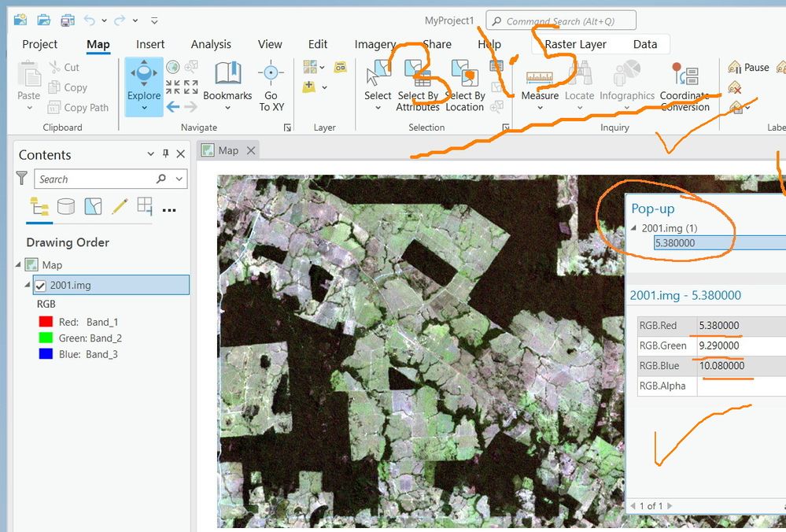This screenshot has height=532, width=786.
Task: Collapse the Map tree node in Contents
Action: (x=18, y=264)
